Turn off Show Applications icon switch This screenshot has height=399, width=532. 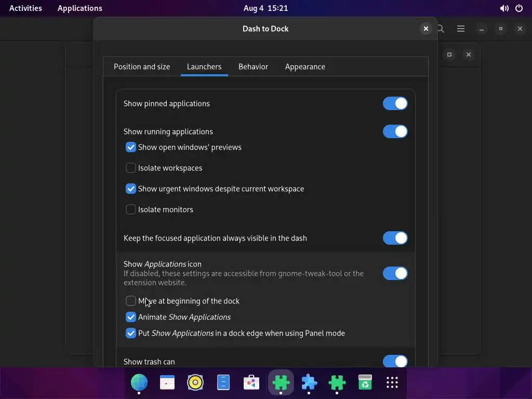(x=395, y=273)
